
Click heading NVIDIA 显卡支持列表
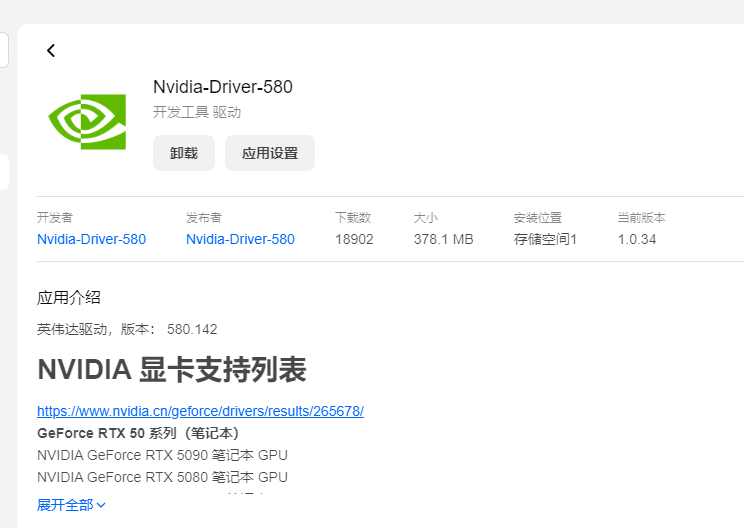click(x=172, y=370)
